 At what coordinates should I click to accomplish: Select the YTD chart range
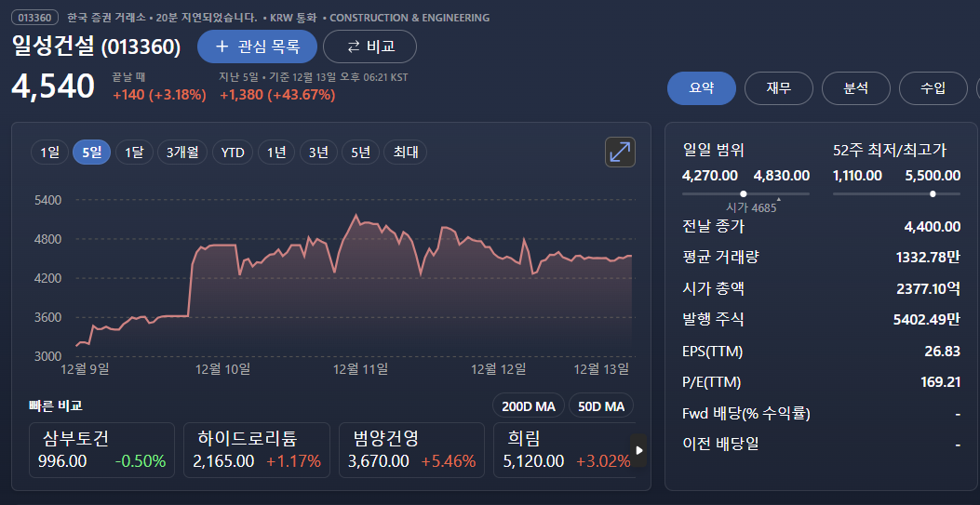pyautogui.click(x=233, y=153)
